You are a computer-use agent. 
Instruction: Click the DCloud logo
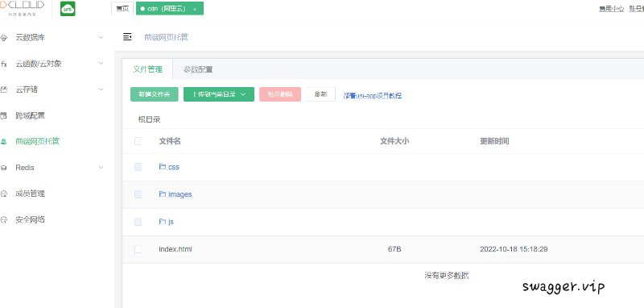(x=23, y=8)
